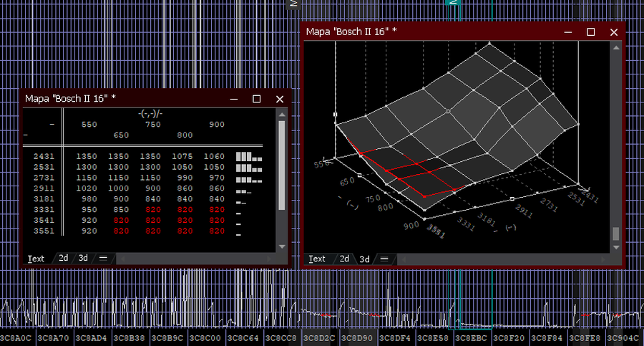The height and width of the screenshot is (346, 644).
Task: Select row header 2731 in the table
Action: 44,178
